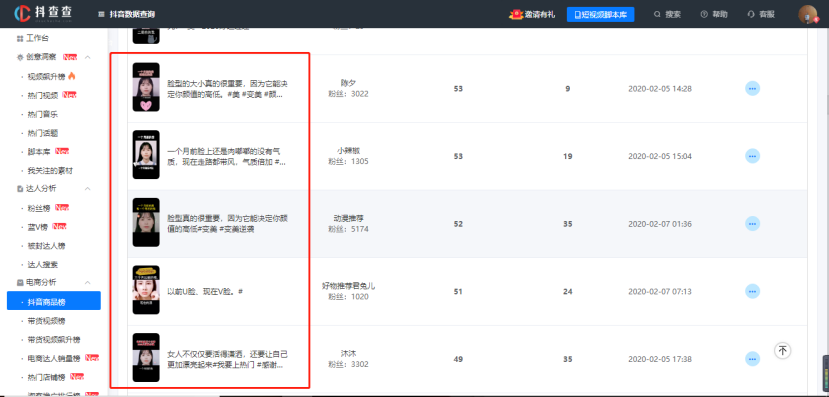Click author name 小辣椒
Screen dimensions: 829x397
(x=348, y=150)
